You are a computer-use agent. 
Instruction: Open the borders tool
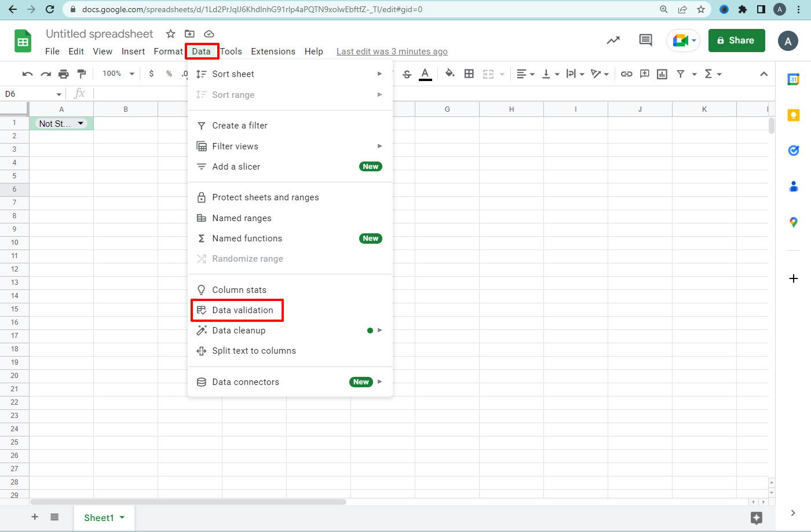469,74
